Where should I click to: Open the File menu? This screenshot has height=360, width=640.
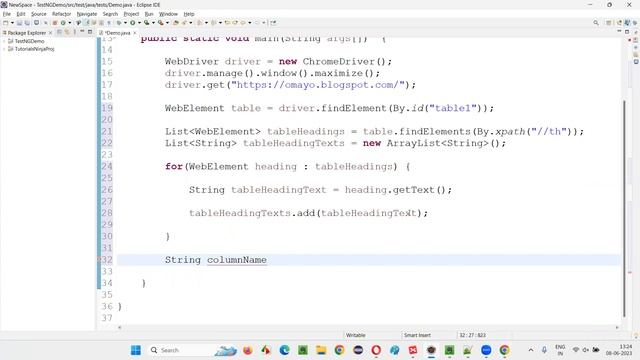[x=7, y=14]
